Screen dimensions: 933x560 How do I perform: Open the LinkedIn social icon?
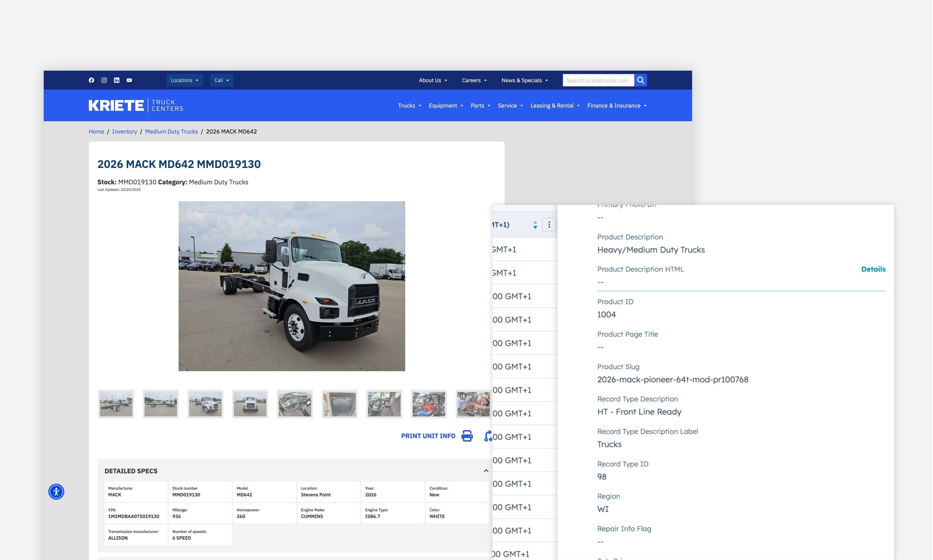(117, 80)
